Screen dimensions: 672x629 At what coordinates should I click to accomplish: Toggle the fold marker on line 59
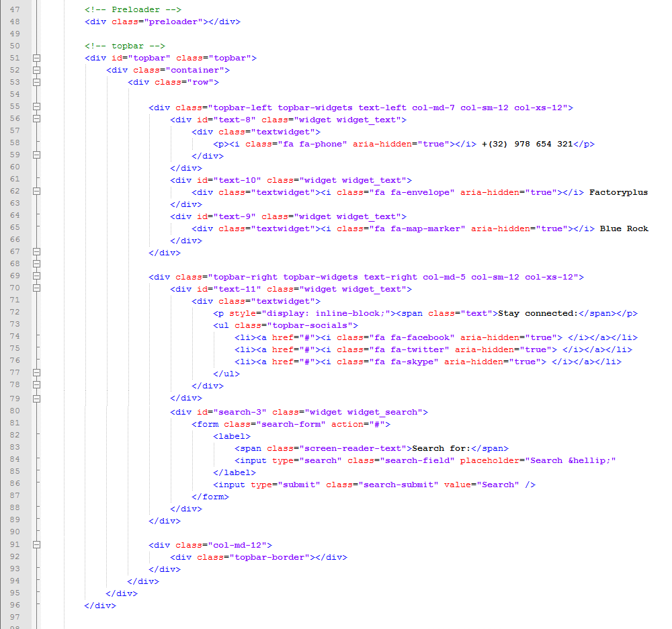tap(36, 155)
